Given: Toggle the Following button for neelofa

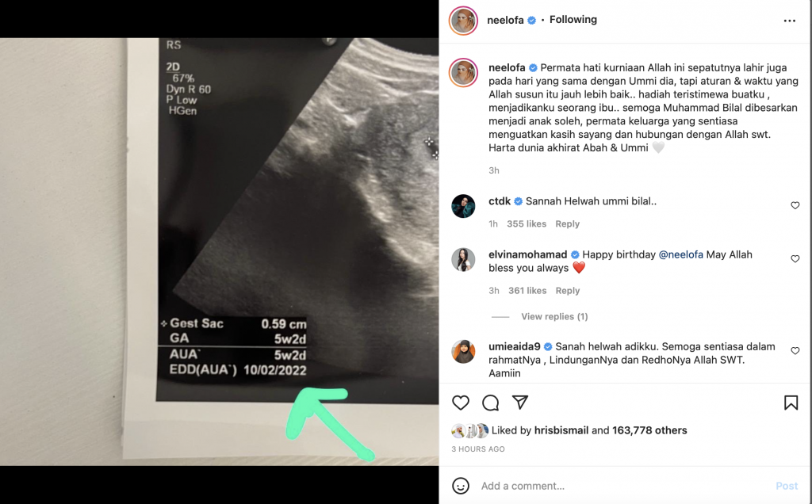Looking at the screenshot, I should pyautogui.click(x=573, y=20).
